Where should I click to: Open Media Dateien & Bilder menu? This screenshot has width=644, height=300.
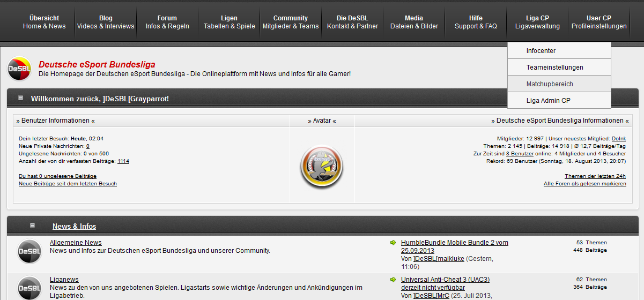coord(414,22)
